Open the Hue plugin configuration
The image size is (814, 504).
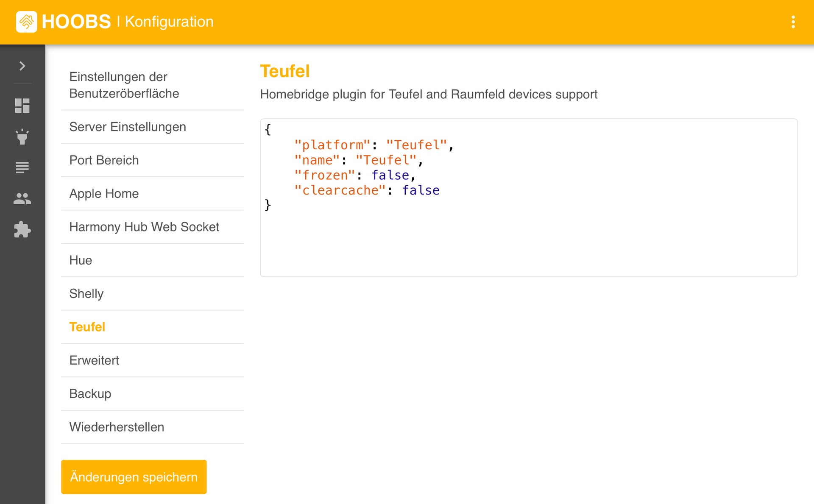(153, 260)
